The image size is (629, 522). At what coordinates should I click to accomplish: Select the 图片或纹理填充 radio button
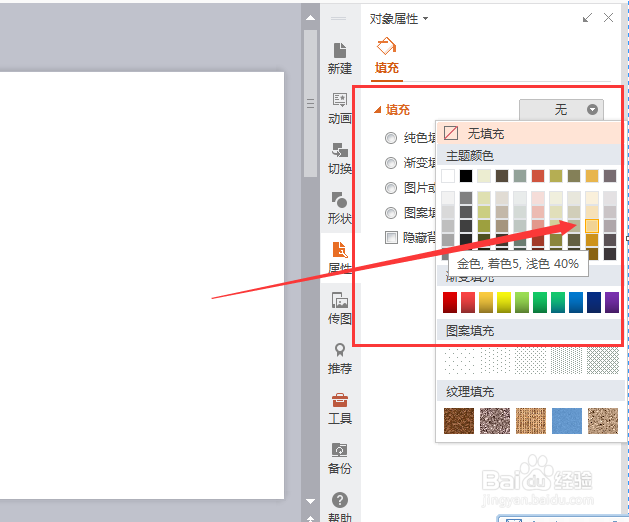(x=391, y=188)
